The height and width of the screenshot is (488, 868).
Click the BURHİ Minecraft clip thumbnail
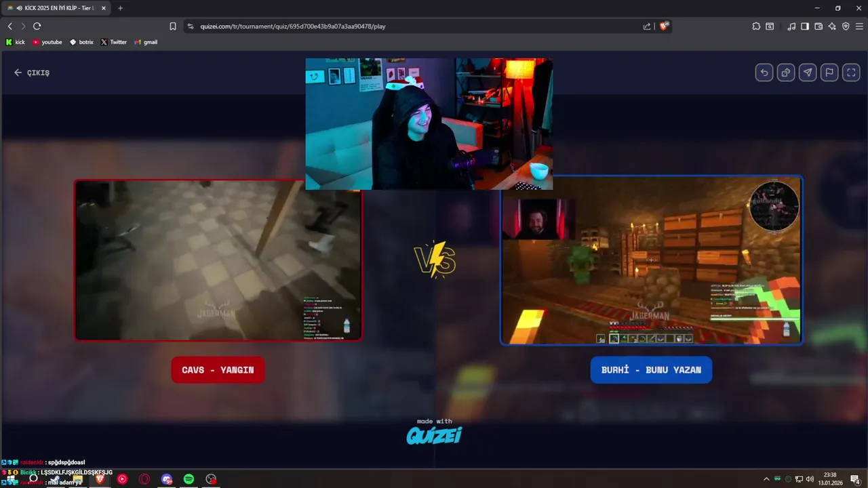click(x=652, y=260)
